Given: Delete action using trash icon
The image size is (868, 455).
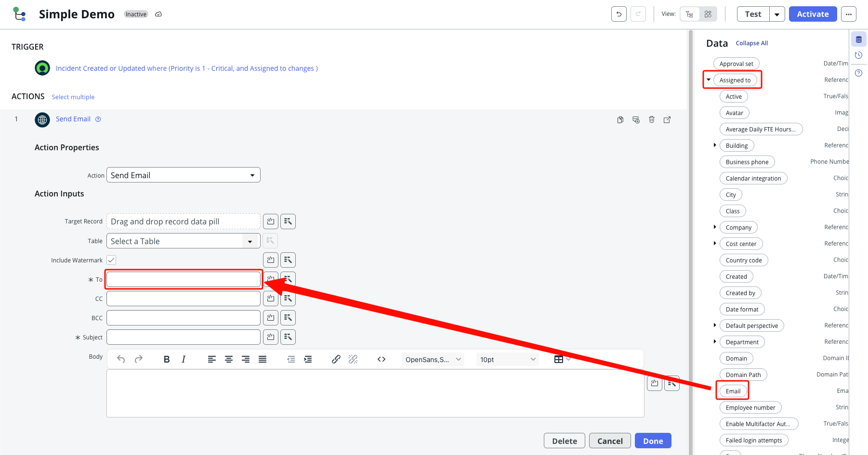Looking at the screenshot, I should click(652, 119).
